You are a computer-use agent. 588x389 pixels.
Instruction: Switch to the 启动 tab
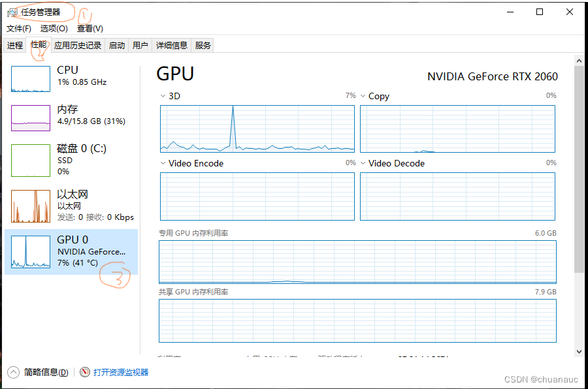pos(117,45)
